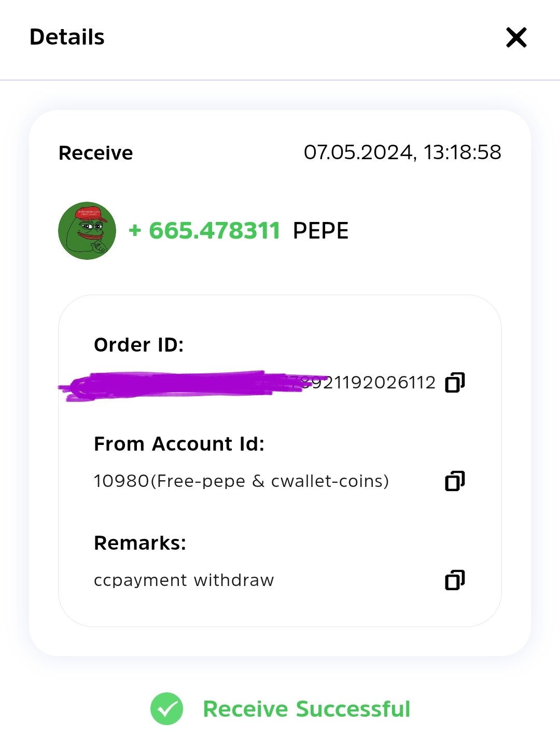Tap the Receive transaction type label
Screen dimensions: 560x739
(x=96, y=153)
